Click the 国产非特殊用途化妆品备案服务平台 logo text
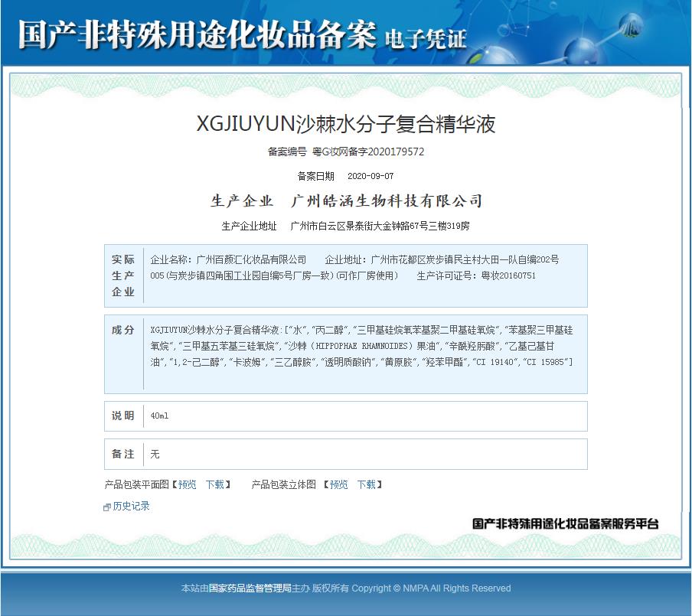The width and height of the screenshot is (692, 616). 565,524
